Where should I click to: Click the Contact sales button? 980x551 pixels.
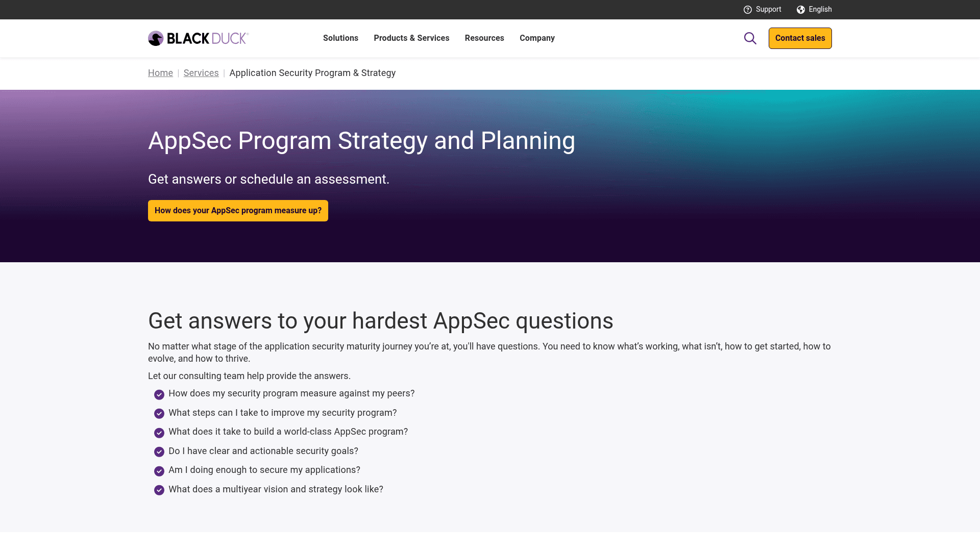(800, 38)
